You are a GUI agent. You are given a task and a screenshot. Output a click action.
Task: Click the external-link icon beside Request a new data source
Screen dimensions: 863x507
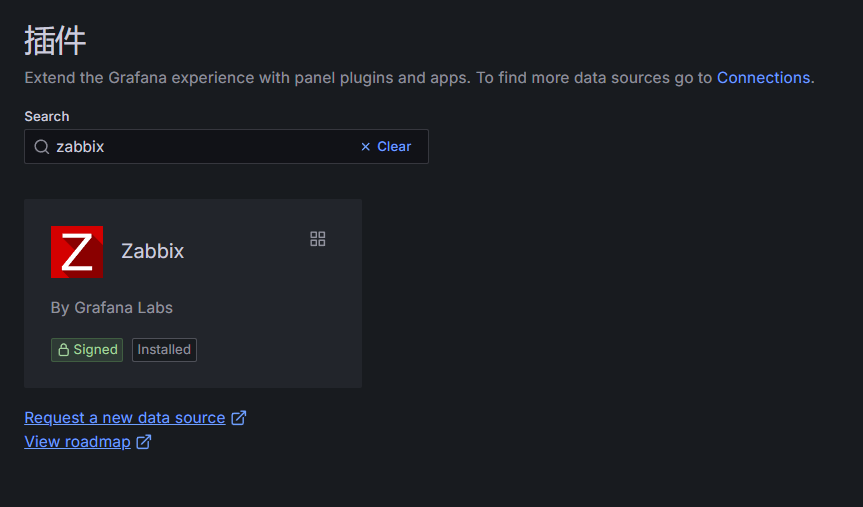tap(238, 418)
